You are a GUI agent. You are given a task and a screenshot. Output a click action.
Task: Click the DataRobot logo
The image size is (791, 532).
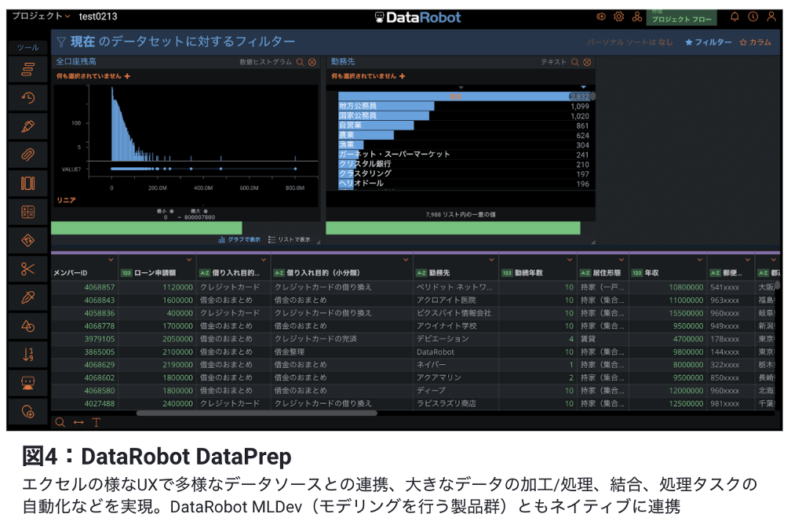click(417, 17)
